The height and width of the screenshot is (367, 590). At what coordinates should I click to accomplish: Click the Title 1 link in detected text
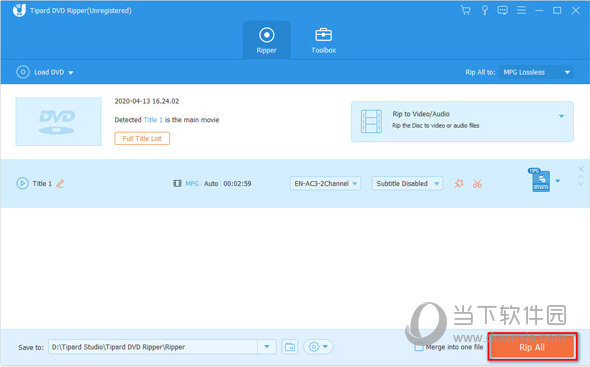[x=153, y=120]
